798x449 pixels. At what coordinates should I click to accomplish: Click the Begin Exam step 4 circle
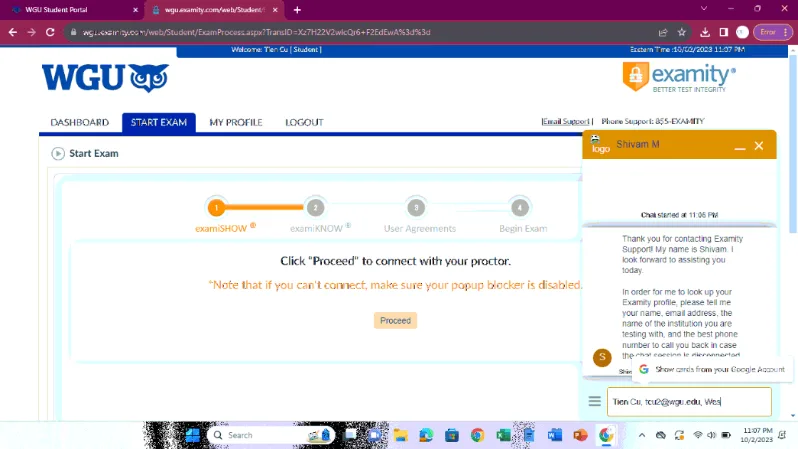[x=520, y=208]
